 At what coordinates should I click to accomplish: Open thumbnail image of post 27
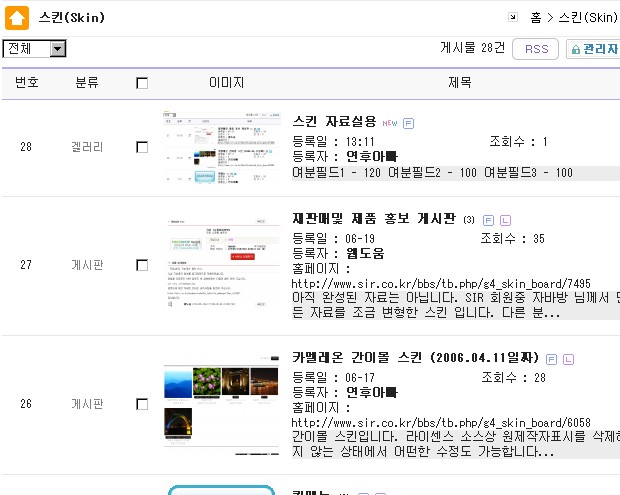[x=222, y=264]
